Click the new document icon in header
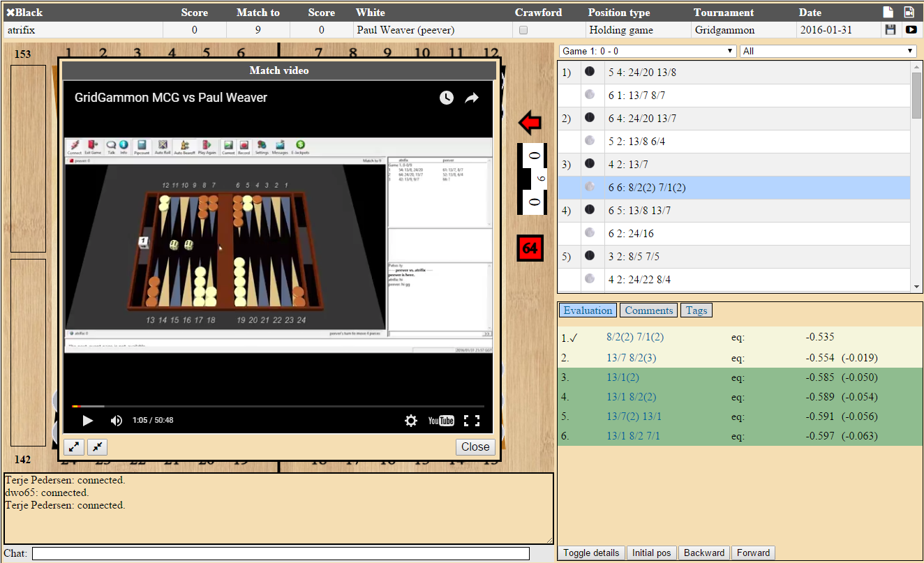Screen dimensions: 924x563 point(888,12)
